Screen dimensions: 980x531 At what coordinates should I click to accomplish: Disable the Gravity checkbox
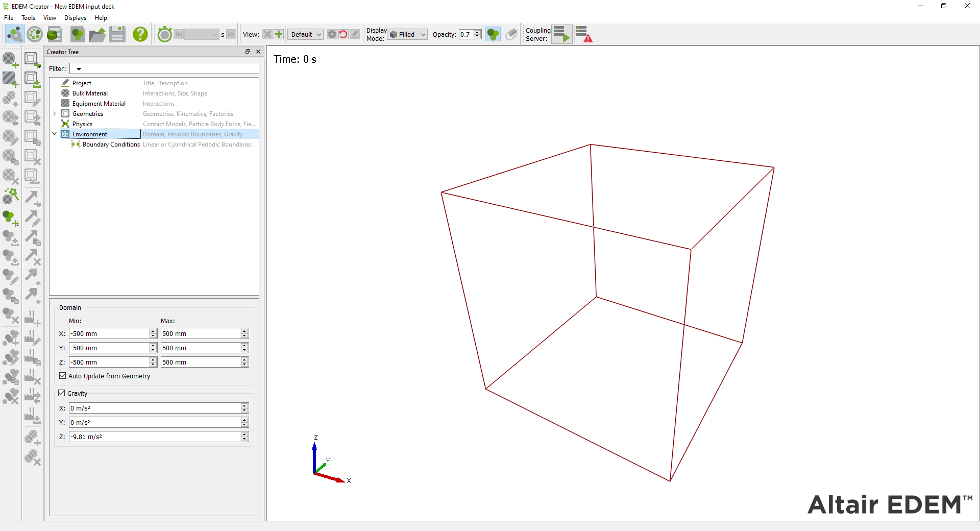pyautogui.click(x=62, y=393)
